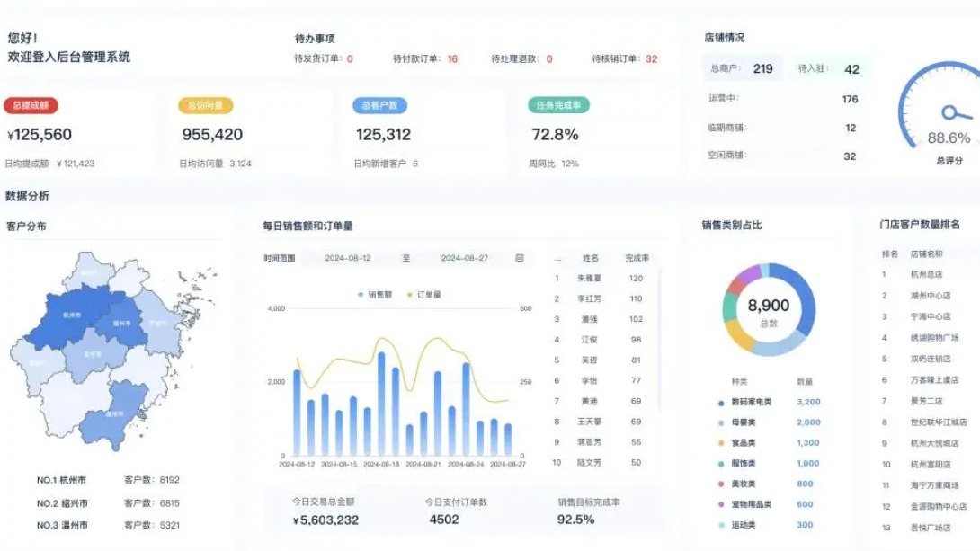Set the start date field 2024-08-12
Screen dimensions: 980x551
pos(348,258)
